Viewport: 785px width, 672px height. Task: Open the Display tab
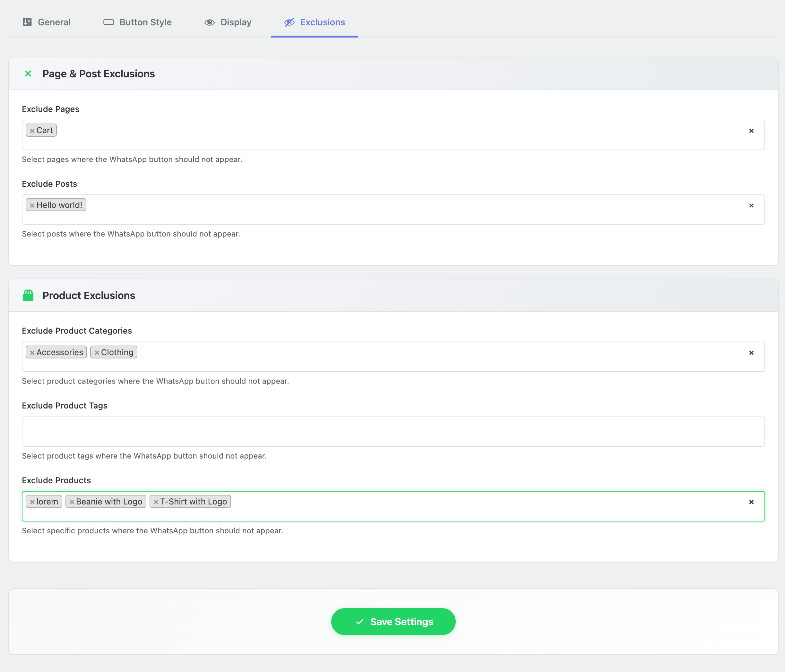(x=228, y=22)
